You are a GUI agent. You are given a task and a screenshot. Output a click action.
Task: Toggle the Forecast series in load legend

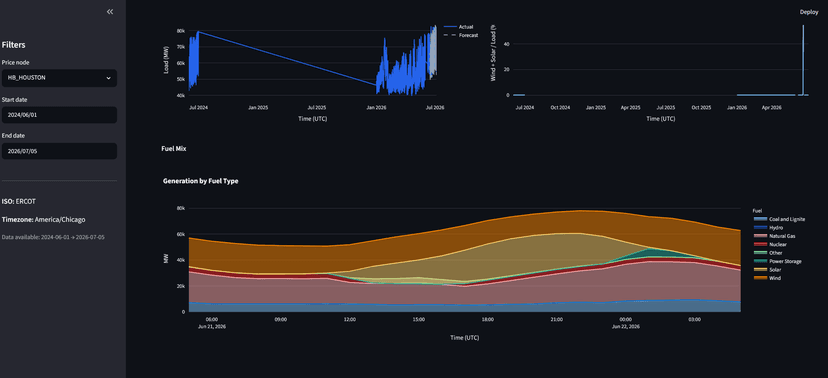[x=460, y=35]
